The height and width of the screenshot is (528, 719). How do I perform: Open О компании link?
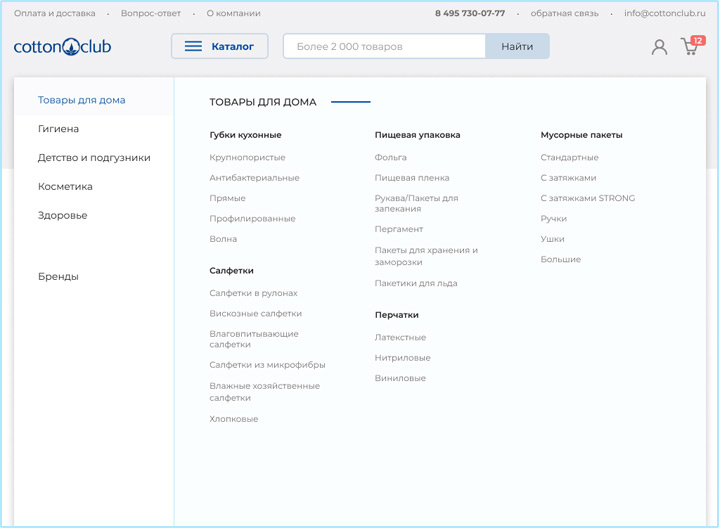(233, 13)
